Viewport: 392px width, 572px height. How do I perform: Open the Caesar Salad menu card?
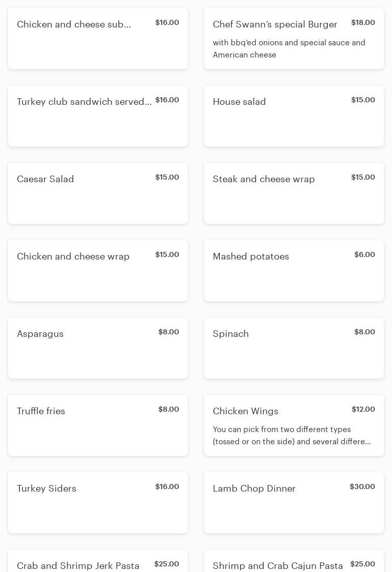[x=98, y=193]
